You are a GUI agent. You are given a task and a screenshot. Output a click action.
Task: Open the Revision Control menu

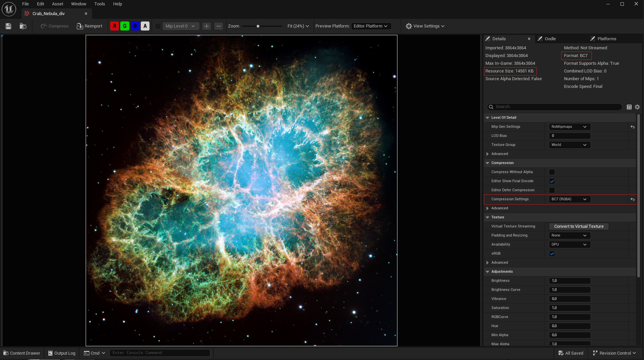coord(614,353)
